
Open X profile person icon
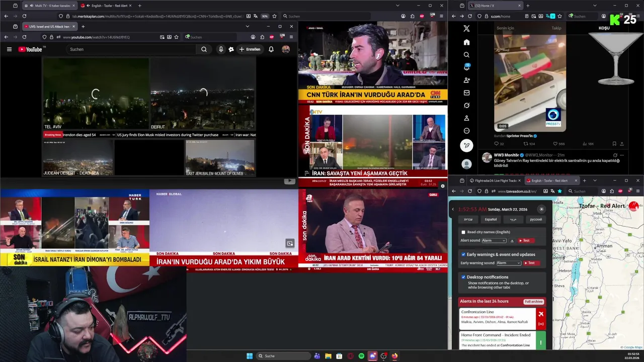pyautogui.click(x=466, y=118)
